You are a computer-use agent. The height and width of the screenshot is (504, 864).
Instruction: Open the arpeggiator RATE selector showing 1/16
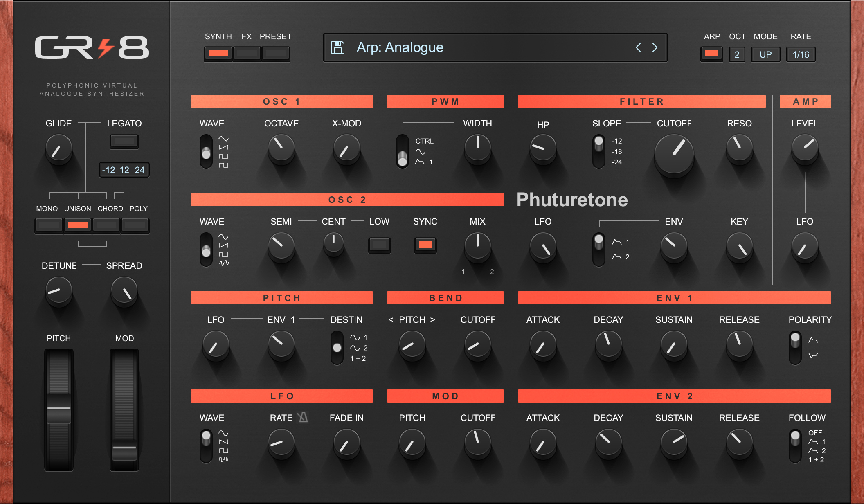click(801, 54)
